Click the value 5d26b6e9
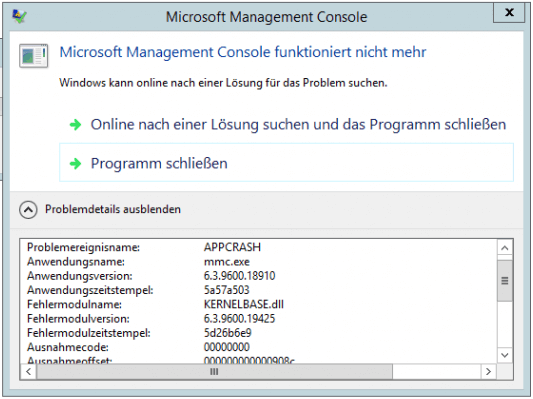This screenshot has width=533, height=399. [227, 333]
